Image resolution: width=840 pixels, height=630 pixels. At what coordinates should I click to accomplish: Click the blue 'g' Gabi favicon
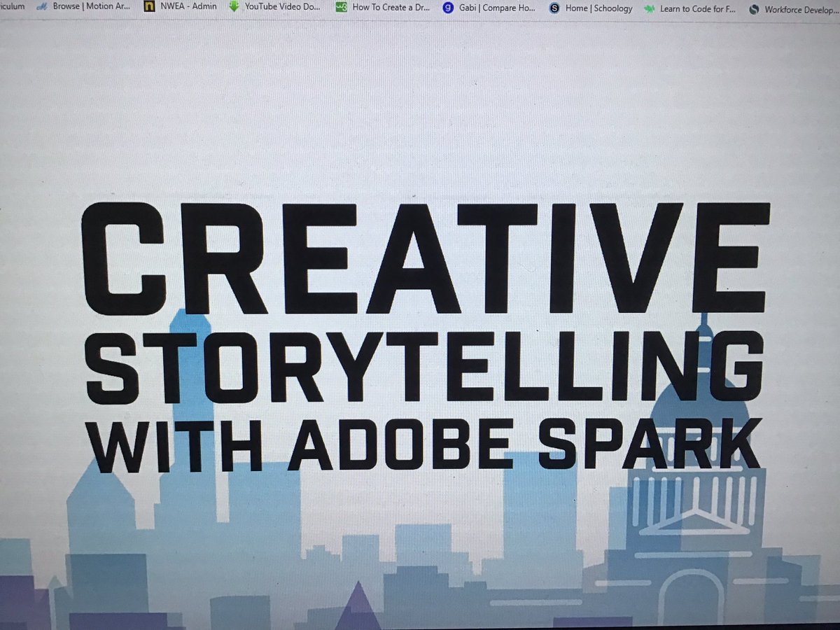click(x=448, y=8)
